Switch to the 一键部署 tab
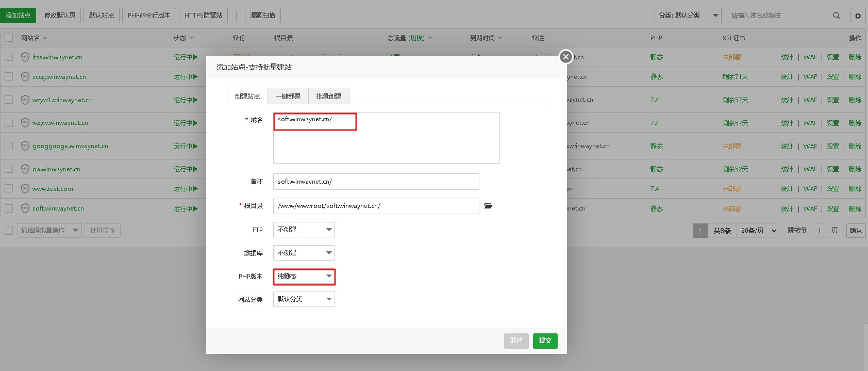The image size is (868, 371). coord(288,96)
